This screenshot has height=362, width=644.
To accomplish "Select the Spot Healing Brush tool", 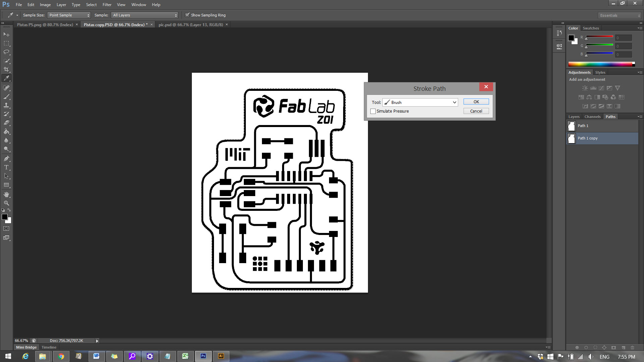I will (6, 88).
